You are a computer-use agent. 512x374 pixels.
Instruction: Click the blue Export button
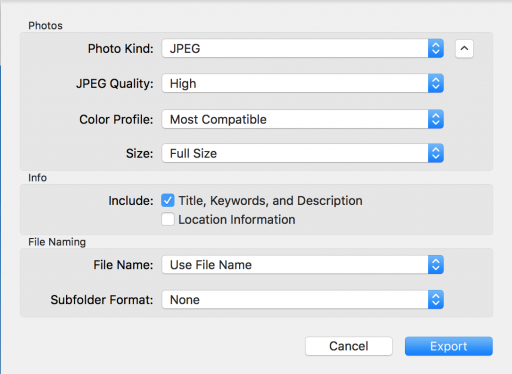(x=449, y=346)
